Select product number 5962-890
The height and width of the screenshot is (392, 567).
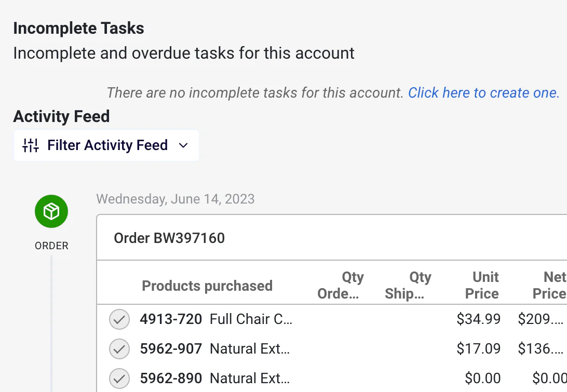pos(171,379)
